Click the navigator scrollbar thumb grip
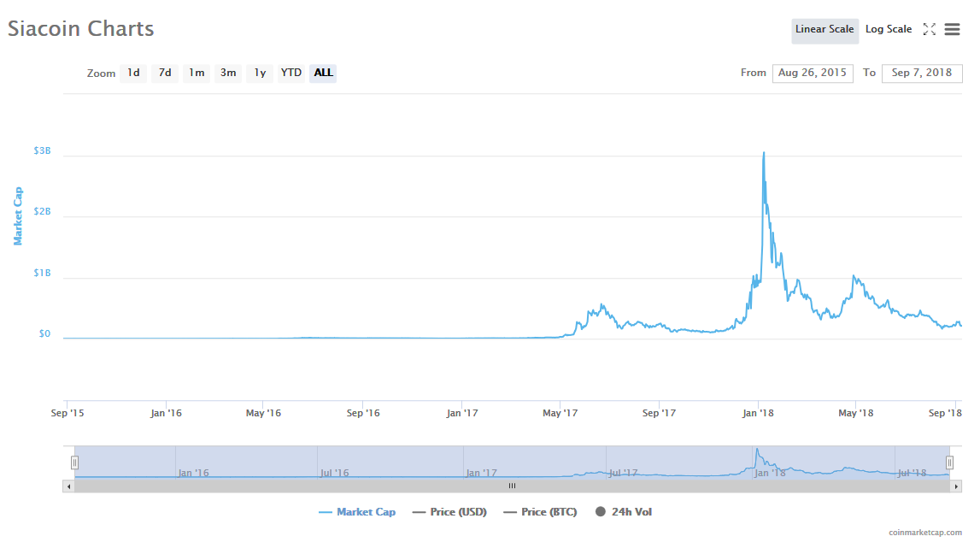This screenshot has height=548, width=980. click(x=512, y=486)
